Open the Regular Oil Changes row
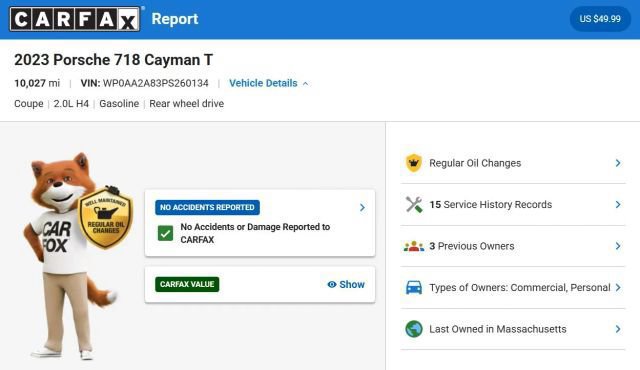This screenshot has height=370, width=640. click(513, 163)
